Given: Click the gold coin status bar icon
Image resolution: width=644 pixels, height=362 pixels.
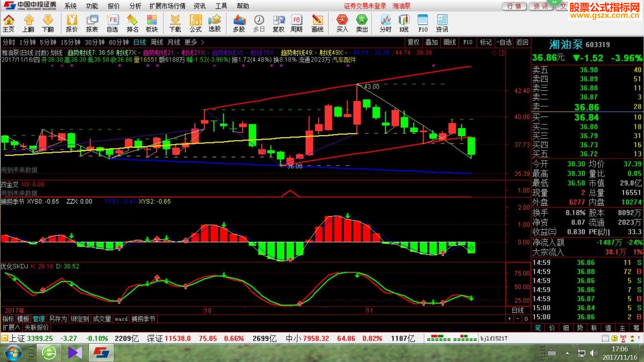Looking at the screenshot, I should pos(614,338).
